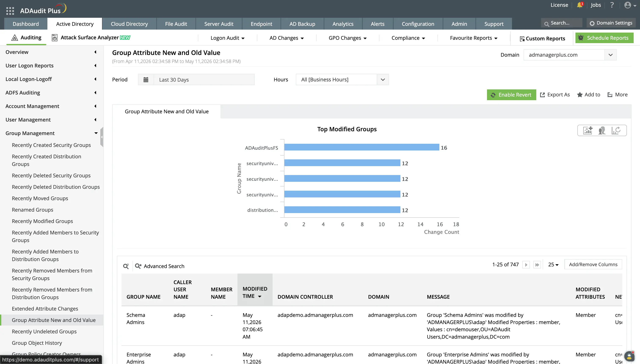This screenshot has height=364, width=640.
Task: Open the chat support bubble icon
Action: tap(629, 357)
